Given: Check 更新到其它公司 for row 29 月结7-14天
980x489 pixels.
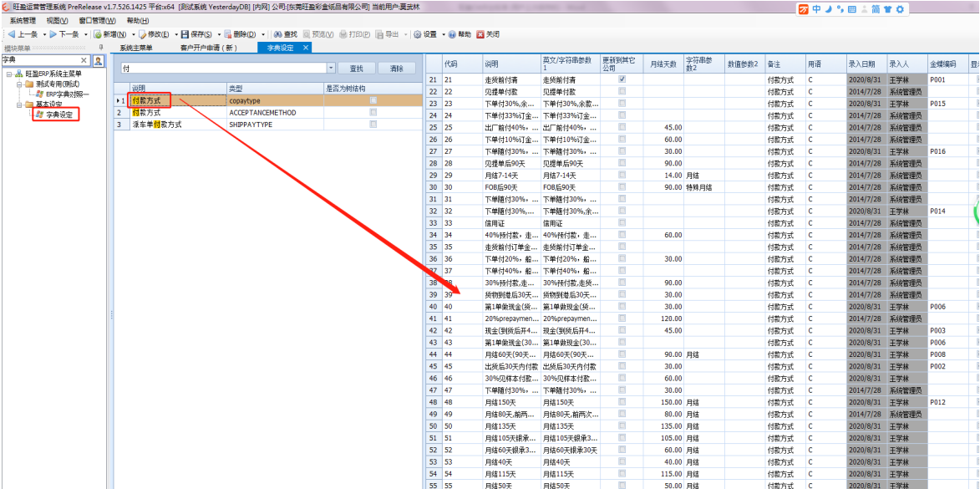Looking at the screenshot, I should [622, 175].
